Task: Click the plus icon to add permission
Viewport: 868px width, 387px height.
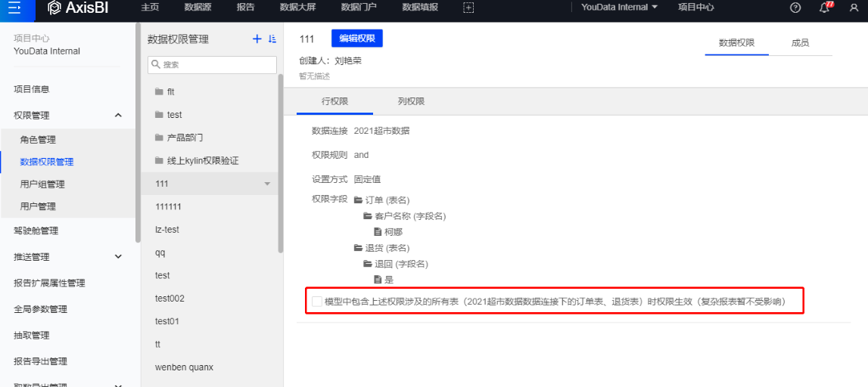Action: tap(257, 39)
